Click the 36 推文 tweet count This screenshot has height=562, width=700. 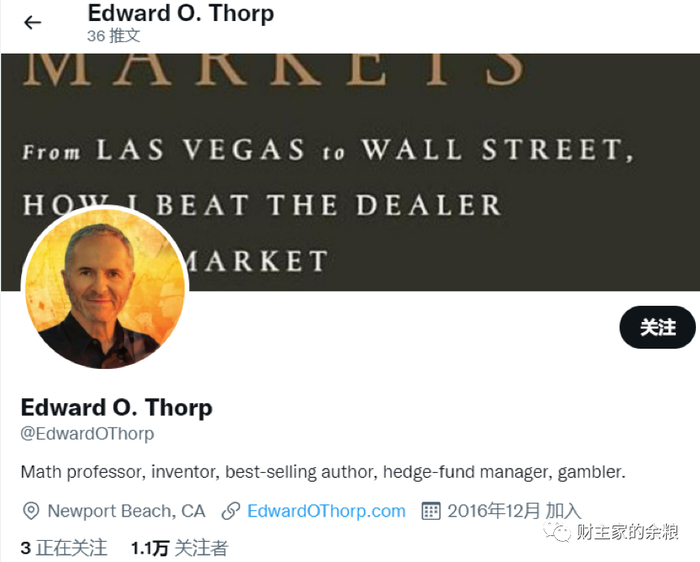pos(114,36)
